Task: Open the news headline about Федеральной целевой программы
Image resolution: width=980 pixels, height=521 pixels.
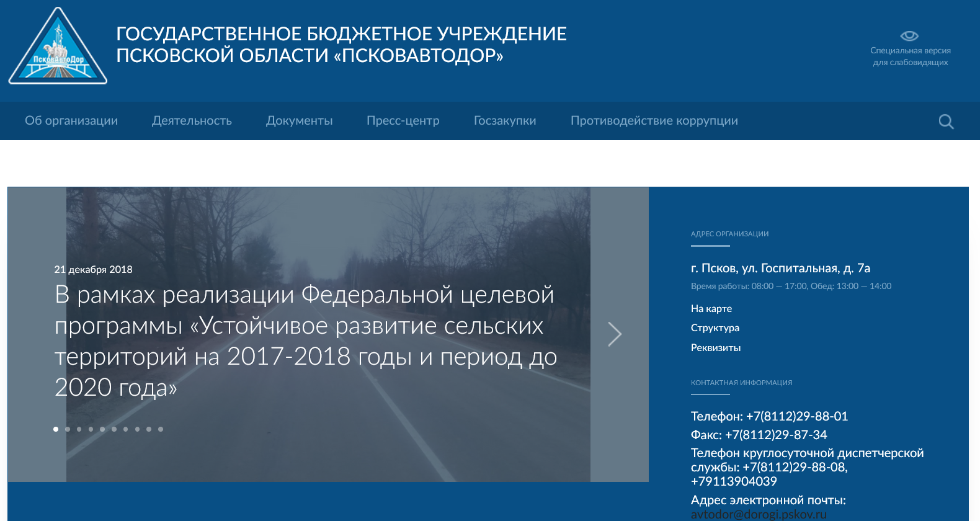Action: [306, 341]
